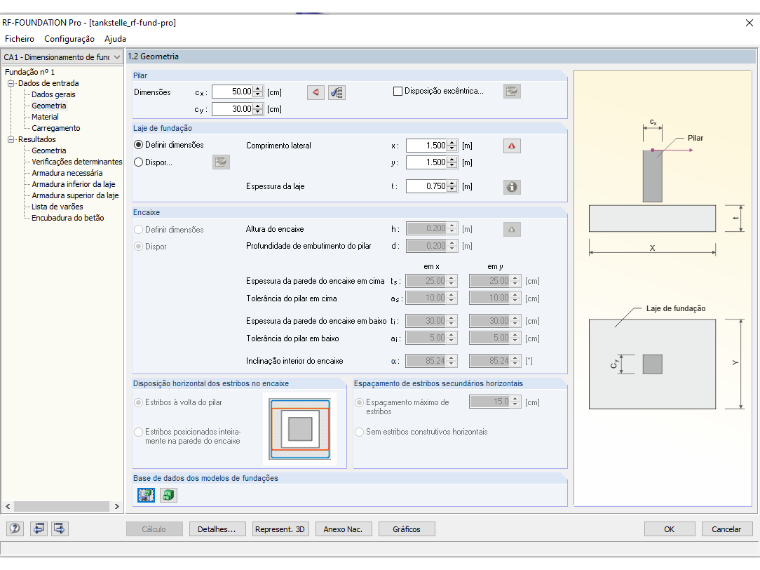The image size is (760, 570).
Task: Select the Dispor radio under Laje de fundação
Action: pos(139,162)
